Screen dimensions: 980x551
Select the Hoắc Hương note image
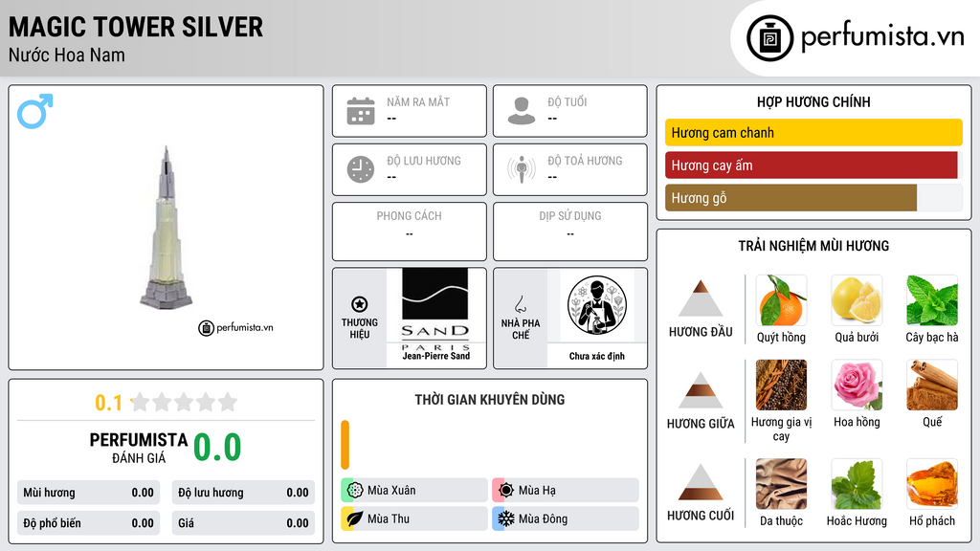857,484
